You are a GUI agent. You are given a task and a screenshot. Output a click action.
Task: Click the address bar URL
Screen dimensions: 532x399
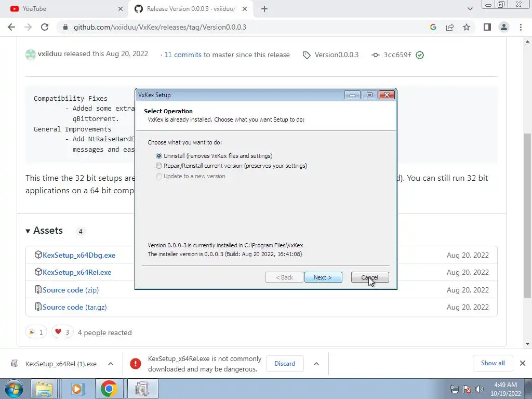[x=160, y=27]
